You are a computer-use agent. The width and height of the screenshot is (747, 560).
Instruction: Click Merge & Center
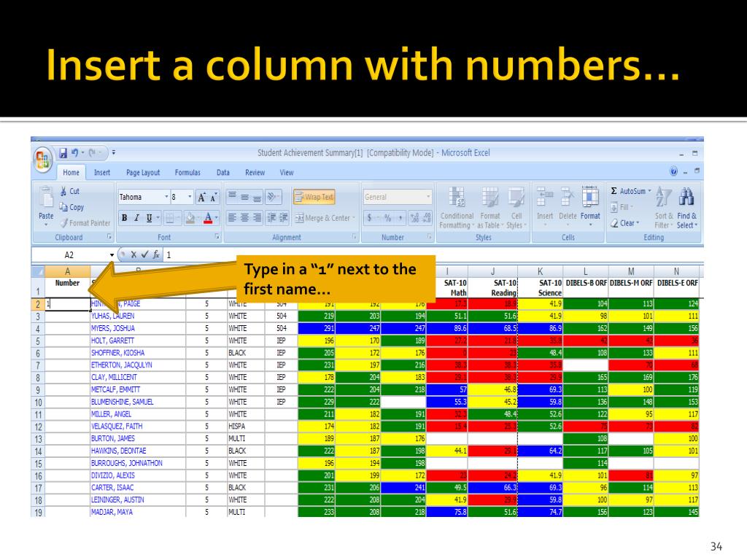coord(325,218)
